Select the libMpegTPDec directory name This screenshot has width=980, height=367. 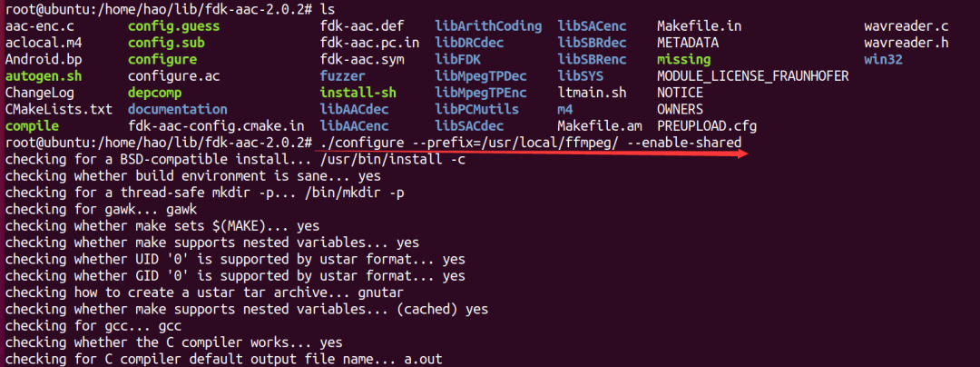(x=480, y=75)
